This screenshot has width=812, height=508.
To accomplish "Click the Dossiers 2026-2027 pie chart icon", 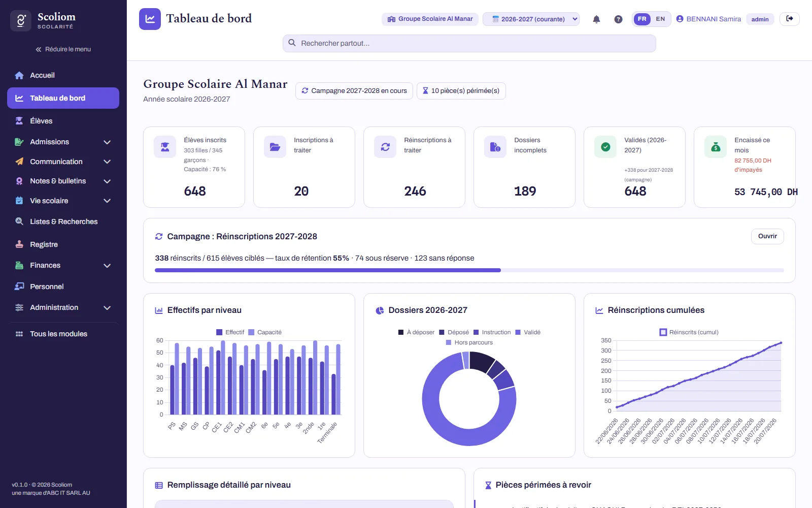I will [x=380, y=310].
